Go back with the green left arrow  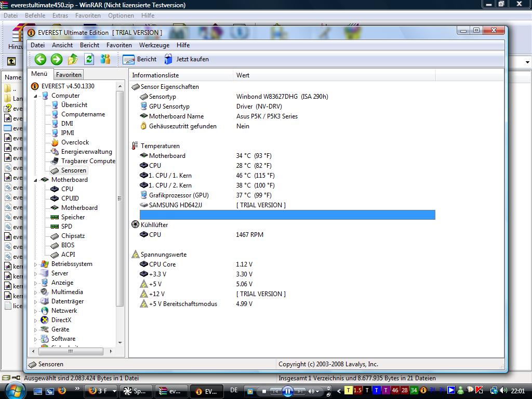point(41,59)
